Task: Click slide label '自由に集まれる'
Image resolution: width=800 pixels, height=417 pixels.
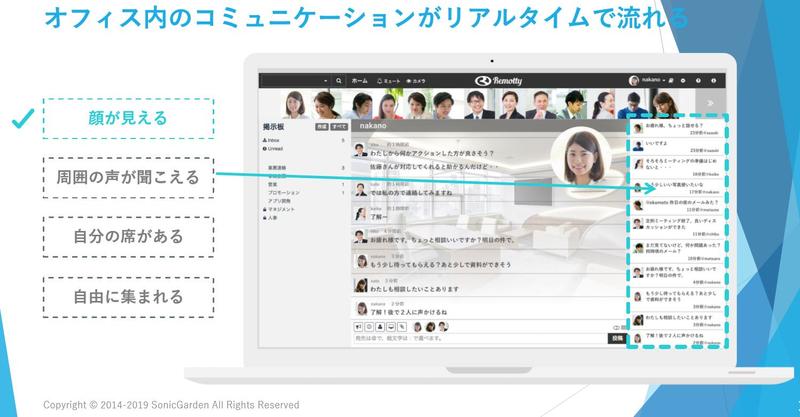Action: (128, 297)
